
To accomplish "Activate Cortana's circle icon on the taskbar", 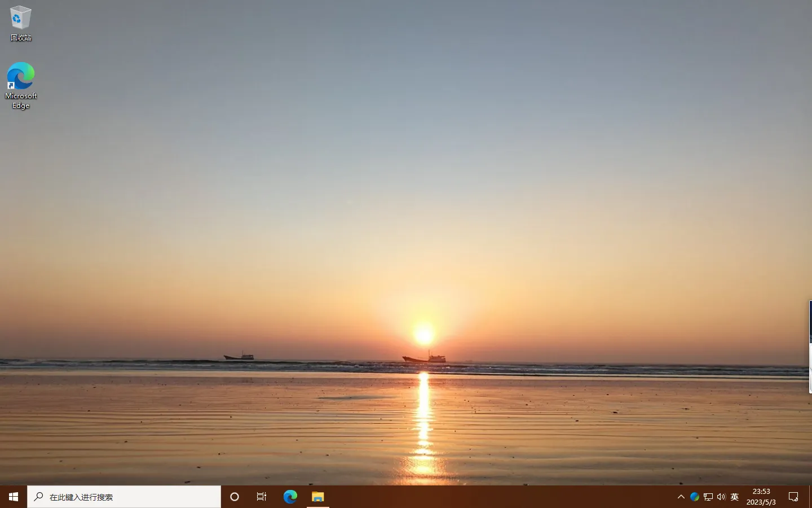I will [234, 497].
